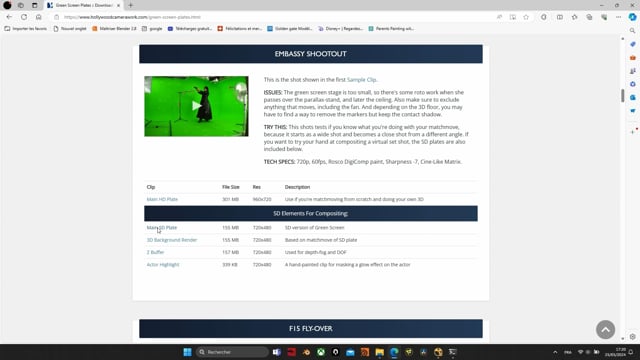Open the google bookmark
Image resolution: width=640 pixels, height=360 pixels.
tap(152, 29)
